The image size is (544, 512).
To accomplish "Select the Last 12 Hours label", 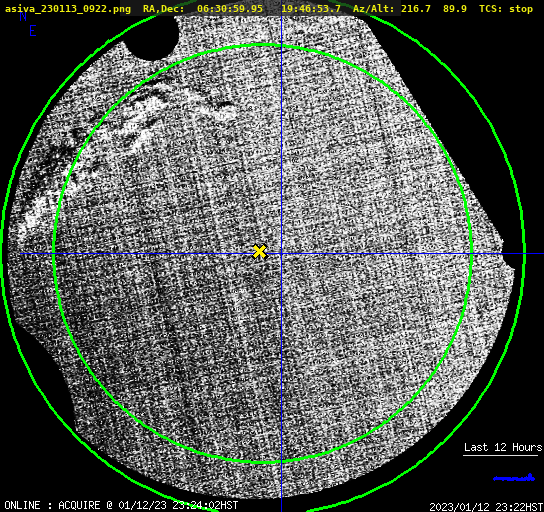I will pos(503,447).
